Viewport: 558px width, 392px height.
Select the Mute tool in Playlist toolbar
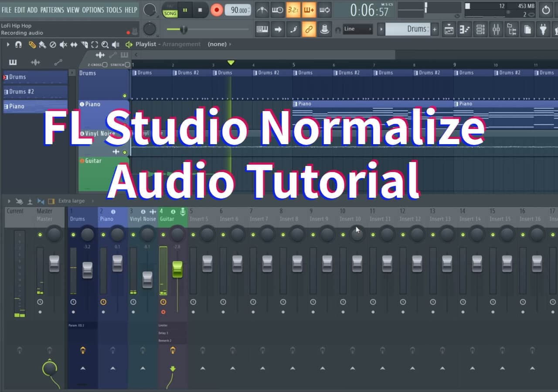63,44
